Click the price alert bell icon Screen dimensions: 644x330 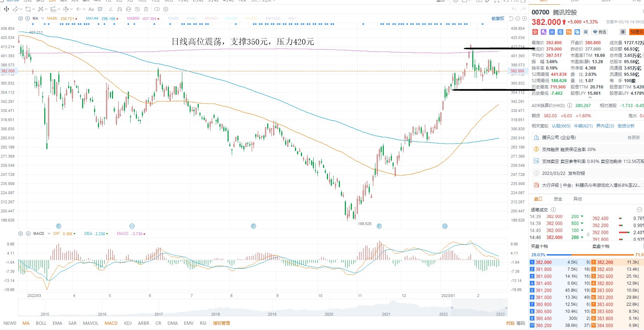click(x=623, y=32)
